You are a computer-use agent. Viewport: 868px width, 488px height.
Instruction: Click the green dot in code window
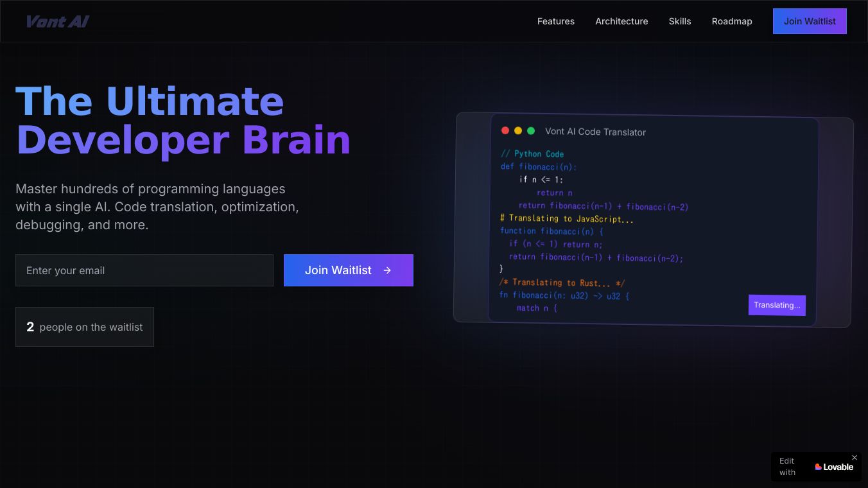pyautogui.click(x=531, y=131)
